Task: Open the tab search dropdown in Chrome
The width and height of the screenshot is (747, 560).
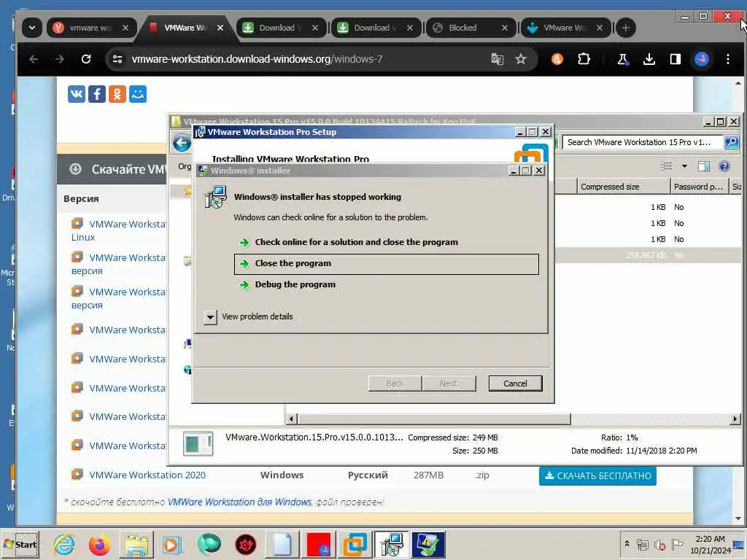Action: pyautogui.click(x=32, y=28)
